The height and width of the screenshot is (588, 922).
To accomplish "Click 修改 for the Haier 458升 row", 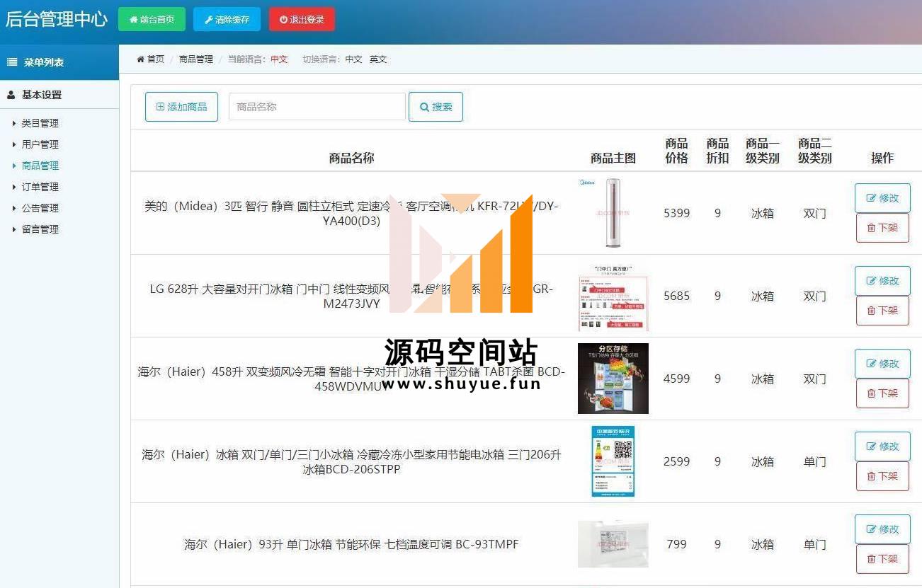I will click(882, 364).
